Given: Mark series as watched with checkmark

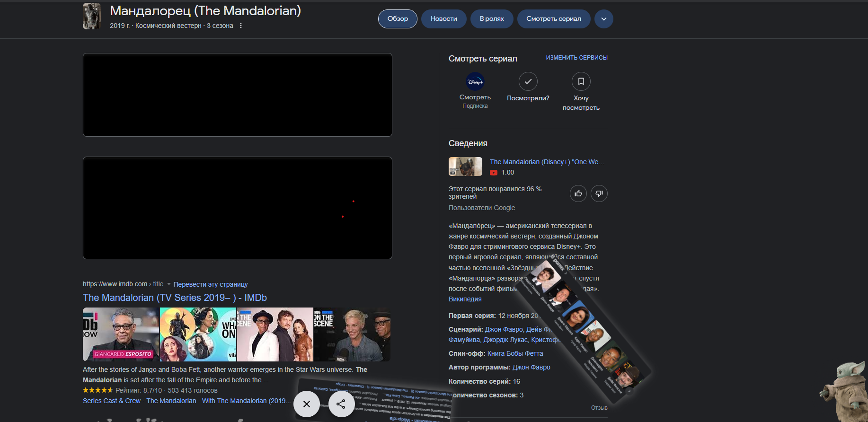Looking at the screenshot, I should (x=528, y=81).
